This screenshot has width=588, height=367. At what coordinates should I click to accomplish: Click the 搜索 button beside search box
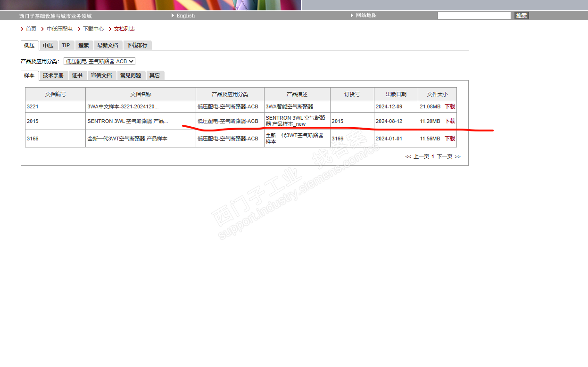(522, 16)
